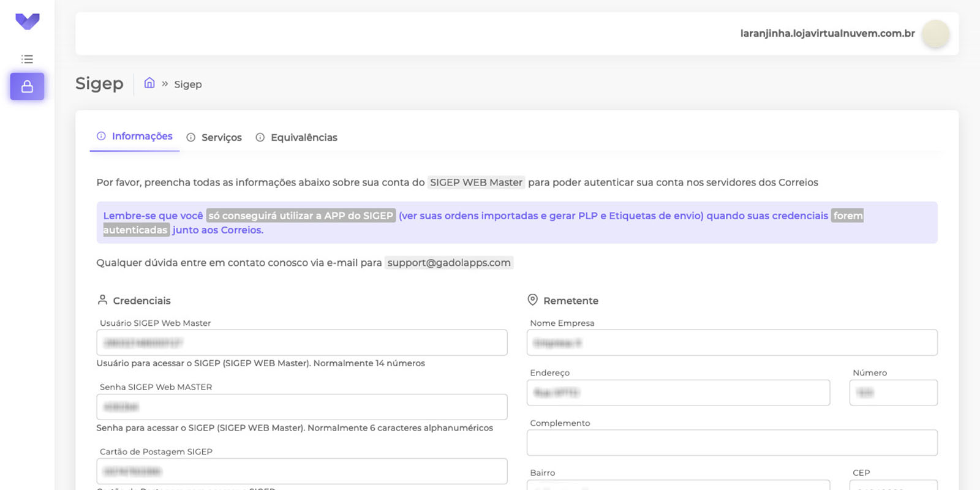
Task: Click the location pin icon next to Remetente
Action: click(x=532, y=300)
